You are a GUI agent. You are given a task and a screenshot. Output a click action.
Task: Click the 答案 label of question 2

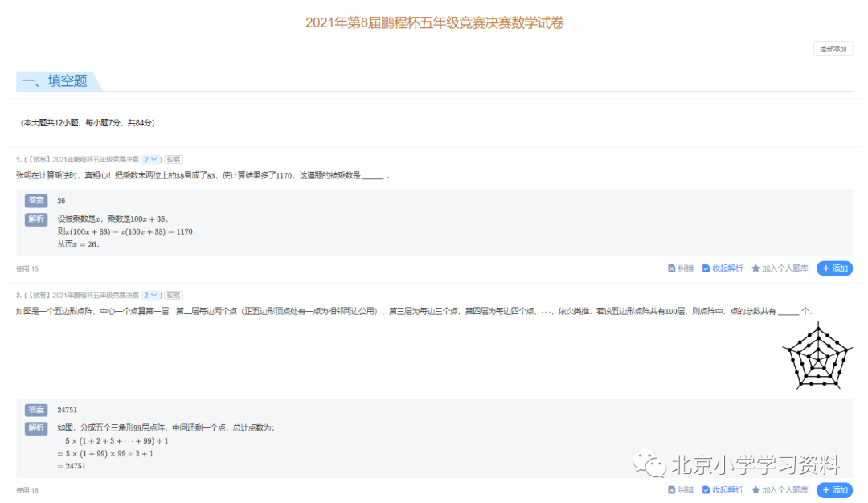coord(36,410)
